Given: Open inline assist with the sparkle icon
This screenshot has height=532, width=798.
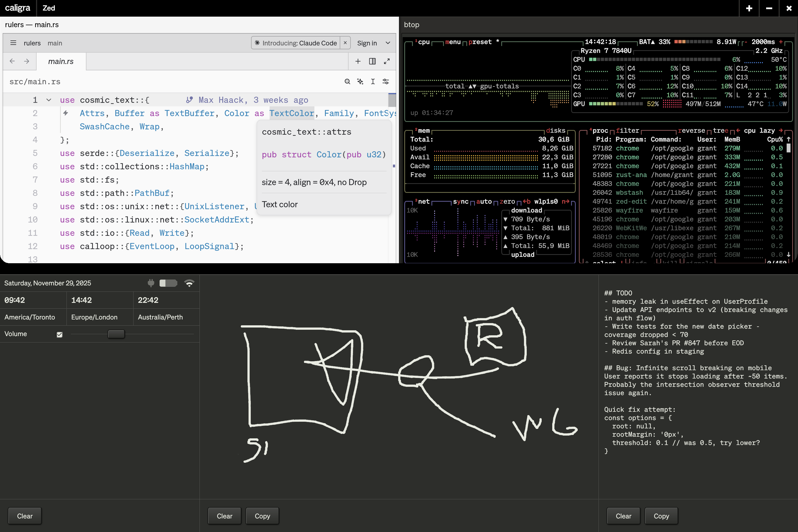Looking at the screenshot, I should [x=360, y=81].
